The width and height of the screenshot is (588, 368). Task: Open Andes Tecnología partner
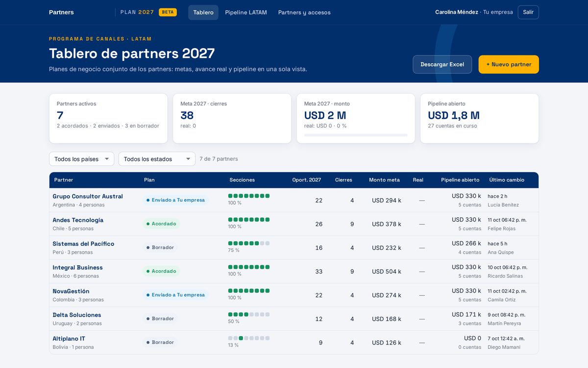pos(78,220)
